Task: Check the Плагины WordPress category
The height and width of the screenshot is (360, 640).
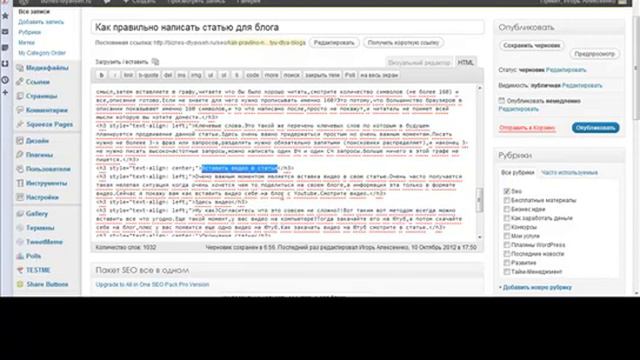Action: (507, 245)
